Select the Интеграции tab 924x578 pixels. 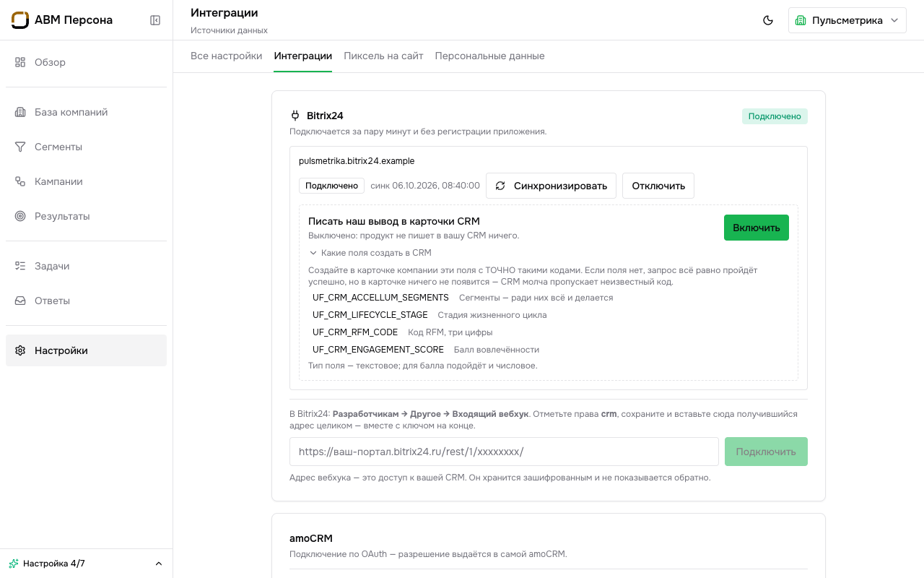click(x=303, y=56)
